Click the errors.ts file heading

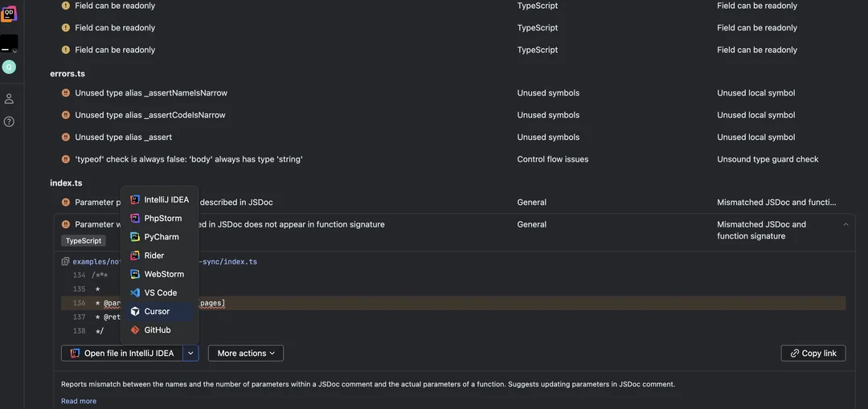pos(68,74)
